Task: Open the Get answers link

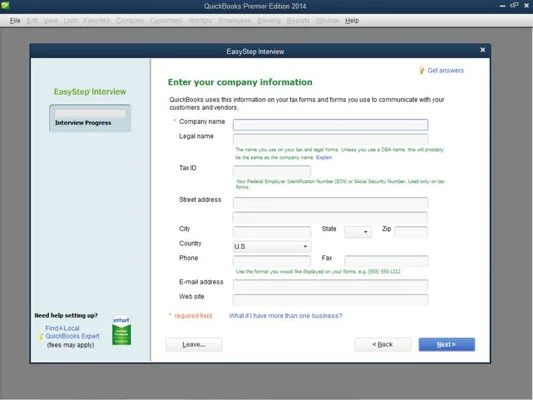Action: (x=445, y=70)
